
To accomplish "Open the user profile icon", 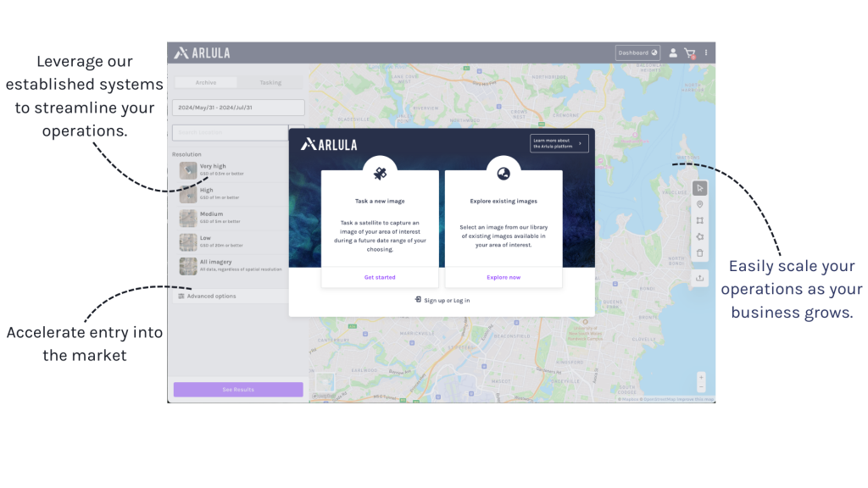I will (673, 53).
